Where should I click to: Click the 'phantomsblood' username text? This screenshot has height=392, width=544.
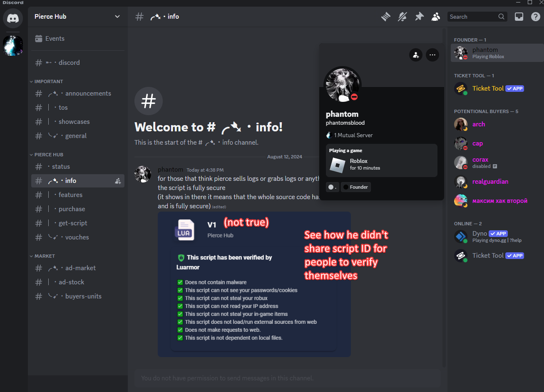pos(345,123)
